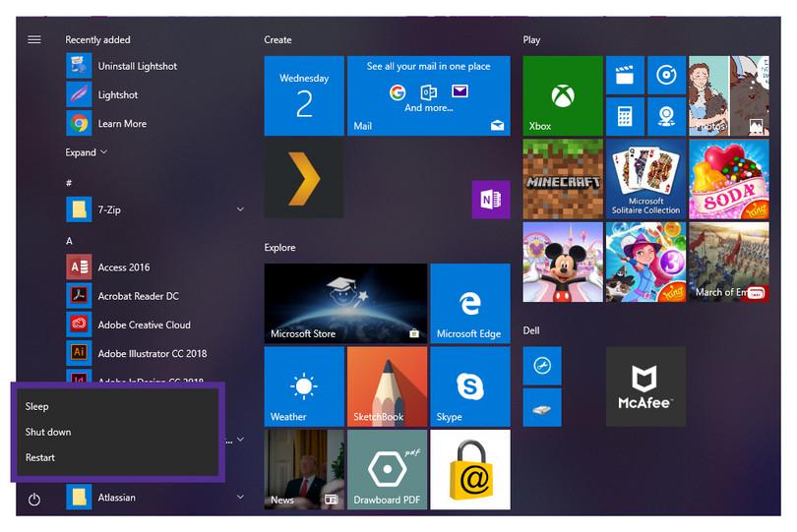Open the Xbox tile
The width and height of the screenshot is (797, 532).
[563, 96]
